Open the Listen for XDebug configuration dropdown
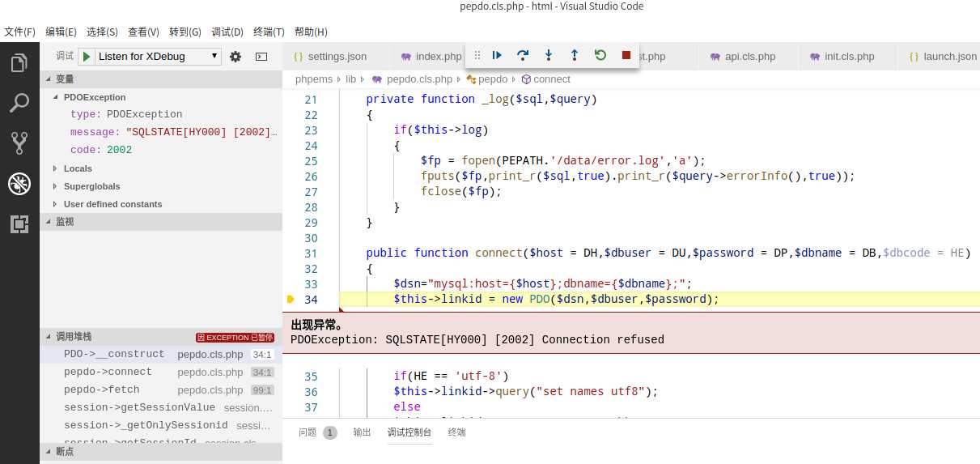 (158, 57)
